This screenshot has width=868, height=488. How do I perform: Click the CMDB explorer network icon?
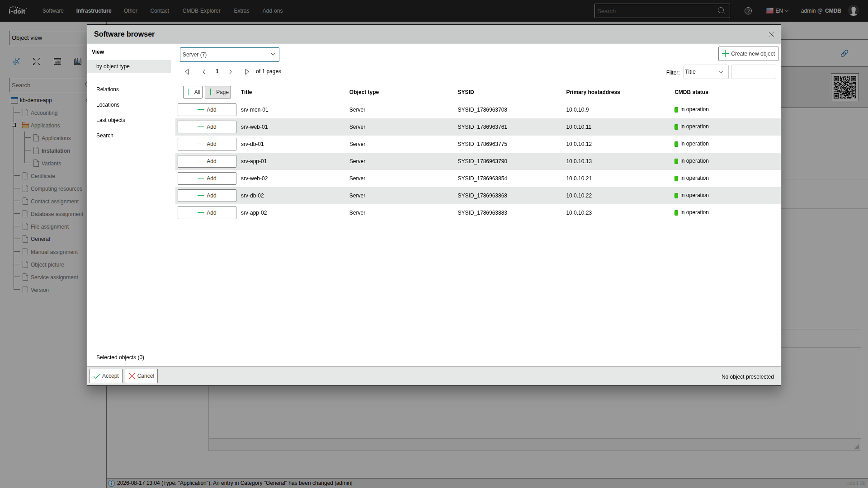16,61
